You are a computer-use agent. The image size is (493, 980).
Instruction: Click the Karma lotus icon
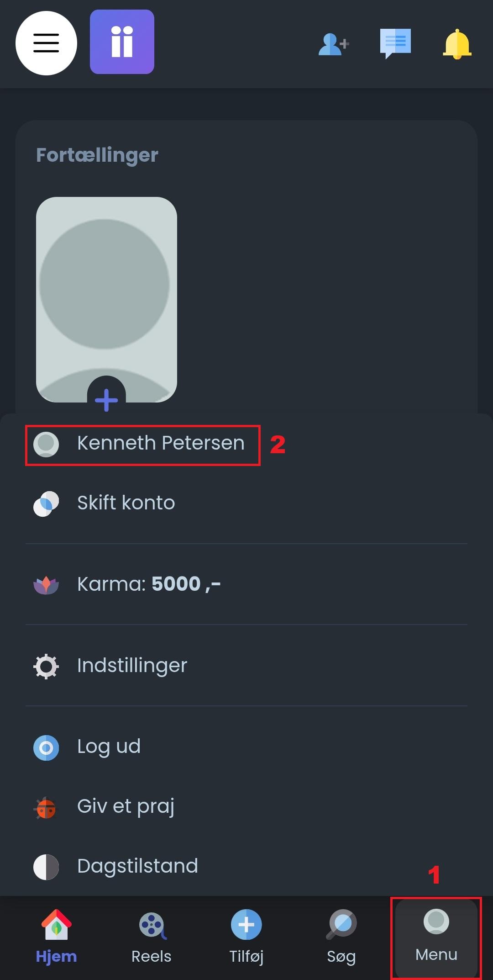click(x=46, y=585)
